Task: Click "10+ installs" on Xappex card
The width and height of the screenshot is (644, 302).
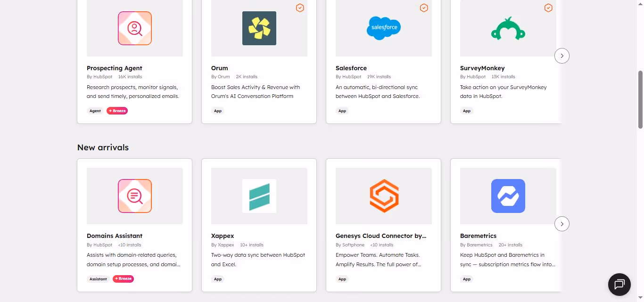Action: (x=252, y=245)
